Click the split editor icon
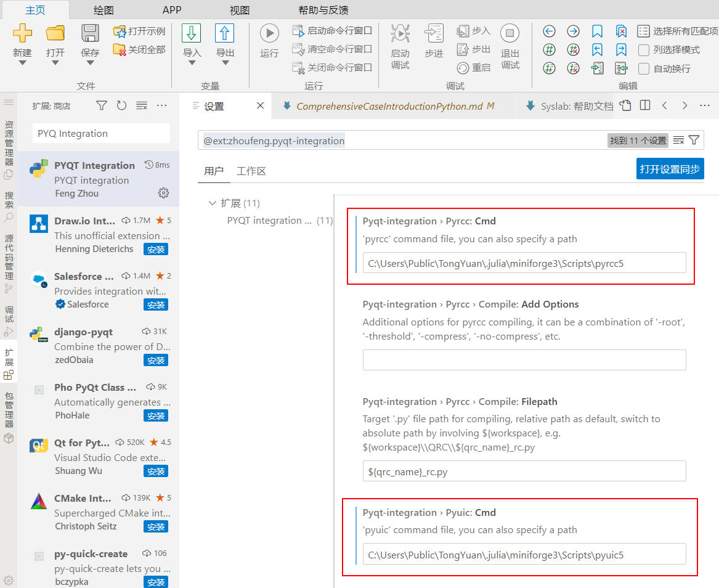Screen dimensions: 719x588 click(x=645, y=105)
